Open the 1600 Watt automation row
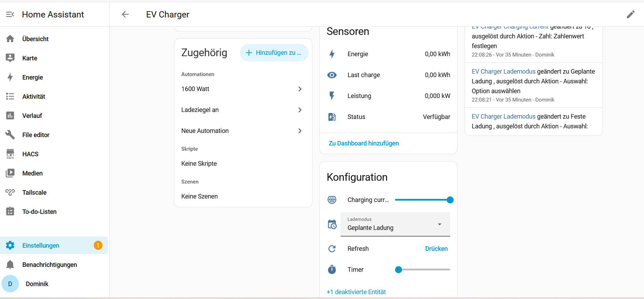The width and height of the screenshot is (644, 299). point(243,89)
